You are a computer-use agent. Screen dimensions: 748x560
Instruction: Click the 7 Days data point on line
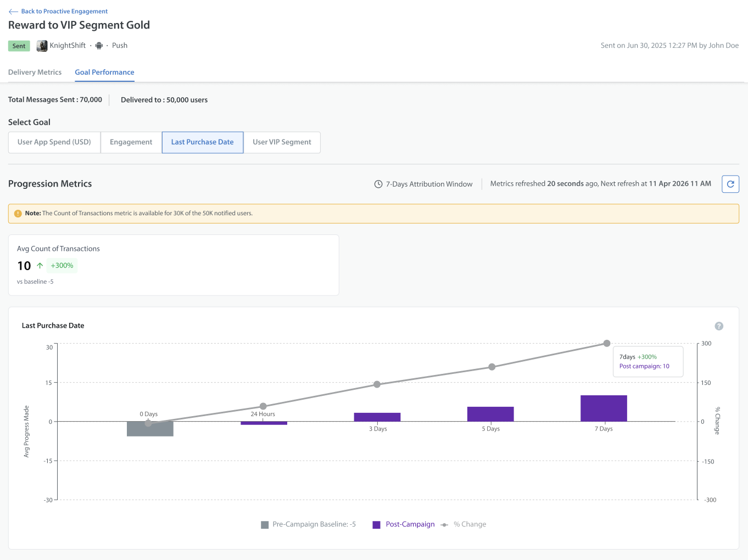click(607, 343)
